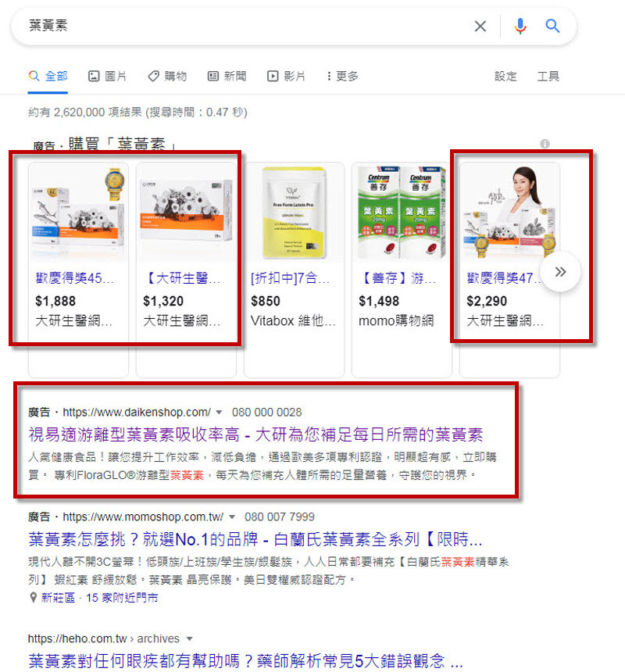Open the 工具 tools menu

[548, 77]
